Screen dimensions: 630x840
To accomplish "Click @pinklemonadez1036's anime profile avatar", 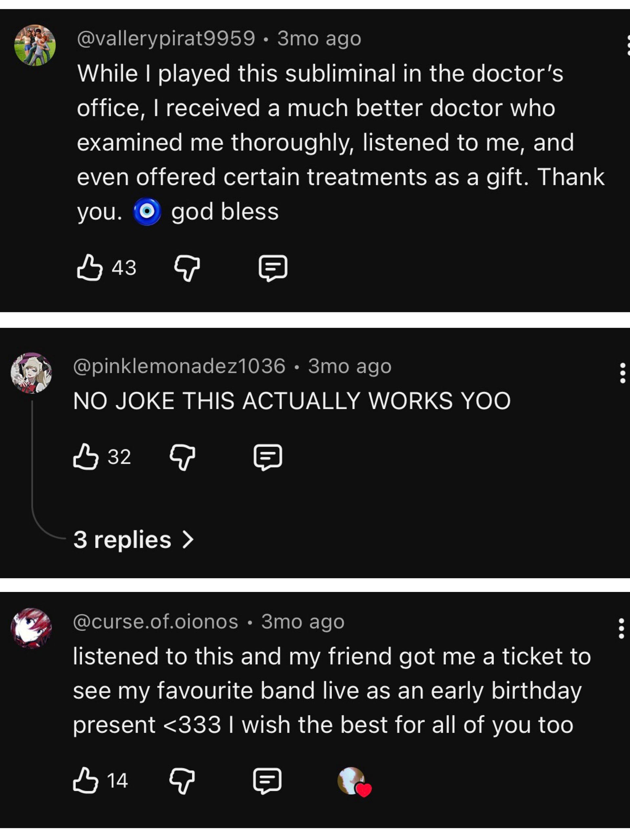I will [31, 373].
